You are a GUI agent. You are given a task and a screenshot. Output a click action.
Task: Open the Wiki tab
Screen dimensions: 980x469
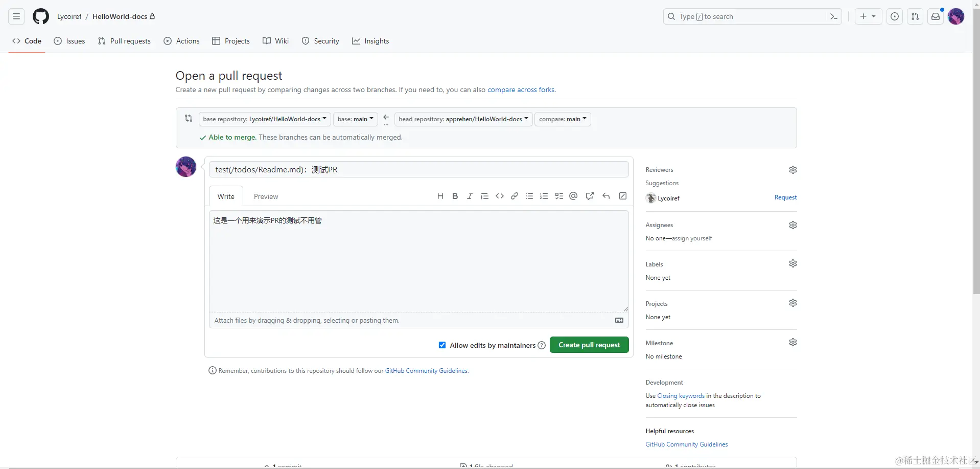276,41
